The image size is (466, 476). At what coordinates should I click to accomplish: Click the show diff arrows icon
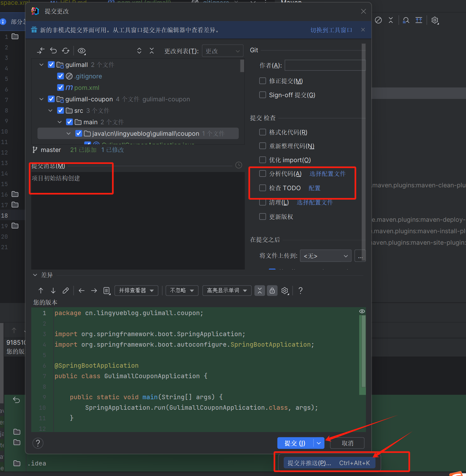pos(41,51)
